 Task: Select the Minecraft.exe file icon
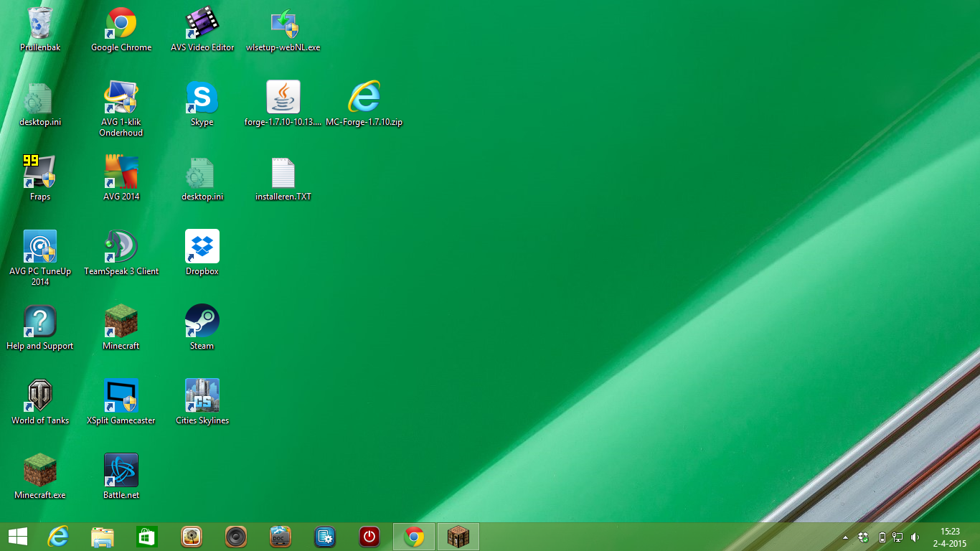(x=40, y=477)
